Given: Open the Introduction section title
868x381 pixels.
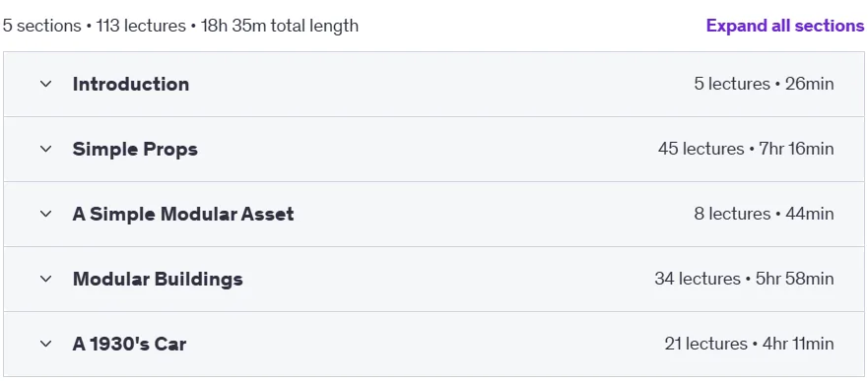Looking at the screenshot, I should (x=131, y=84).
